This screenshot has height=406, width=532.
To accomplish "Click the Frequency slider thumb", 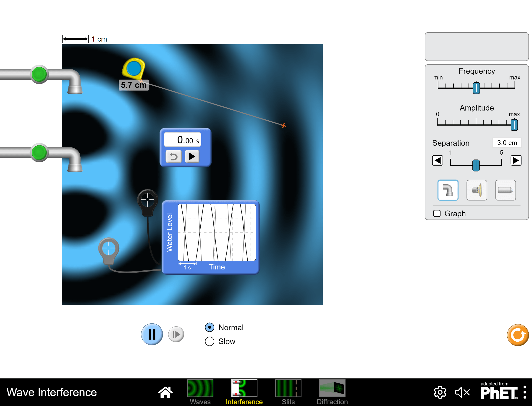I will (476, 88).
